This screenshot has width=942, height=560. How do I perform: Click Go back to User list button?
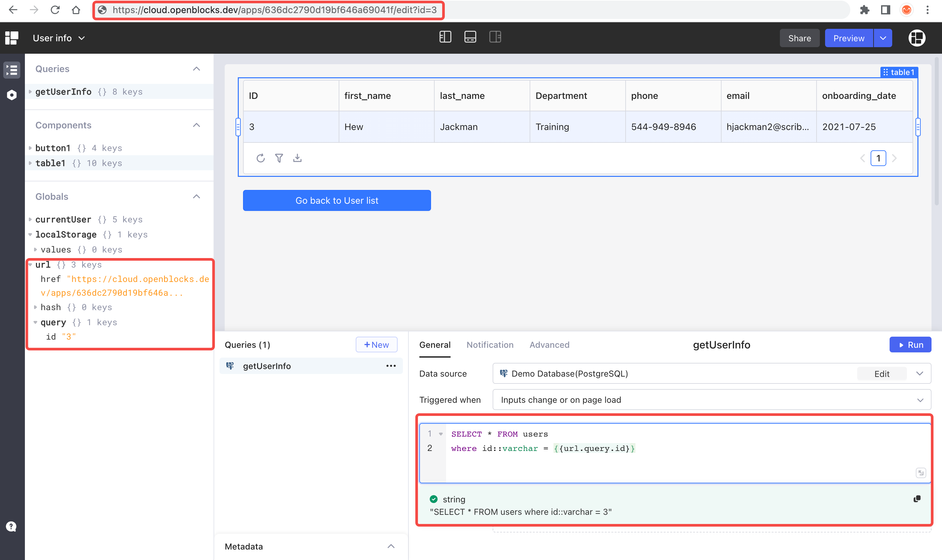point(337,200)
